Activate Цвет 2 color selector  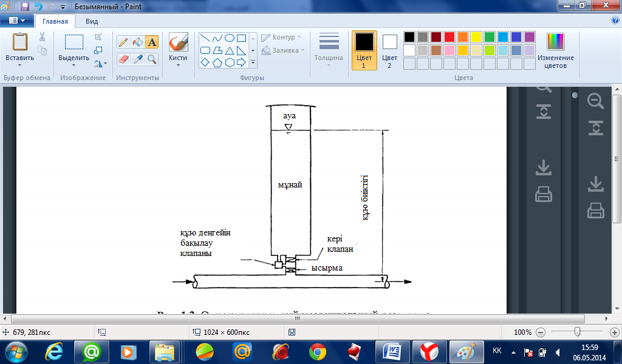tap(389, 51)
